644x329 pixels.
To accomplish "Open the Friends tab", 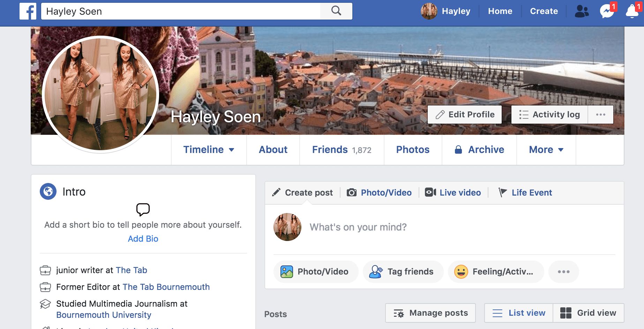I will (342, 149).
